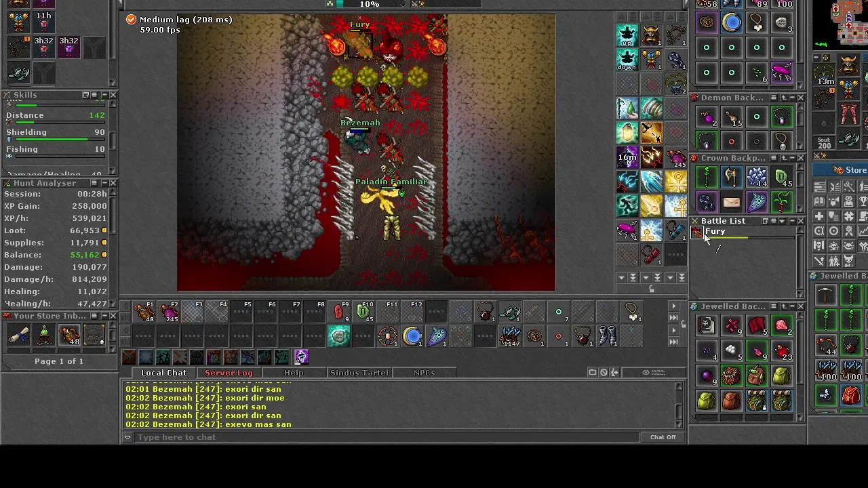Click the orange lag indicator icon
Screen dimensions: 868x488
(x=131, y=20)
